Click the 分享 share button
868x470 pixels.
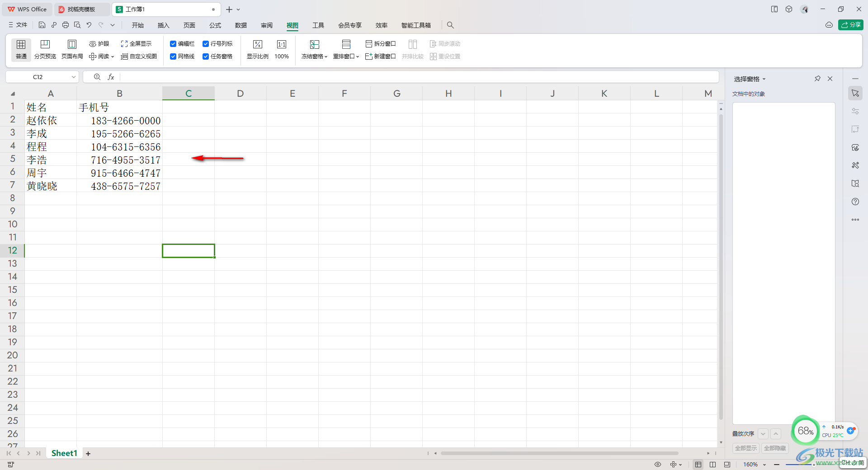(851, 25)
